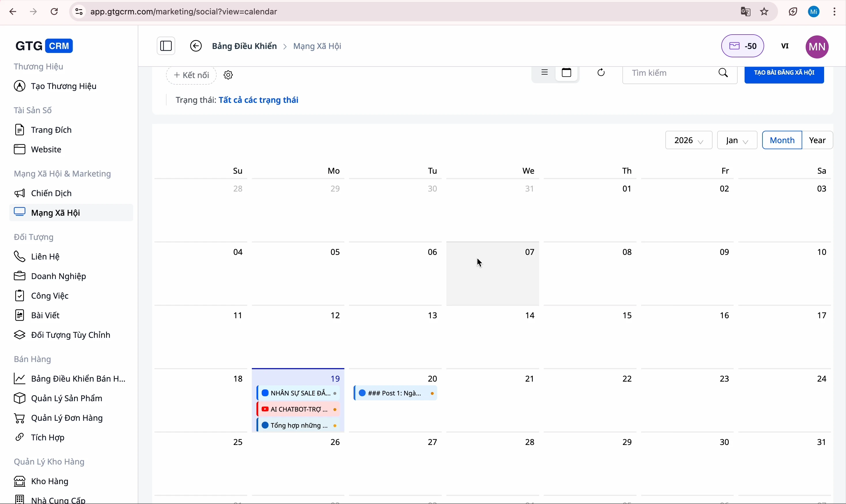Select the calendar view toggle icon

[567, 72]
